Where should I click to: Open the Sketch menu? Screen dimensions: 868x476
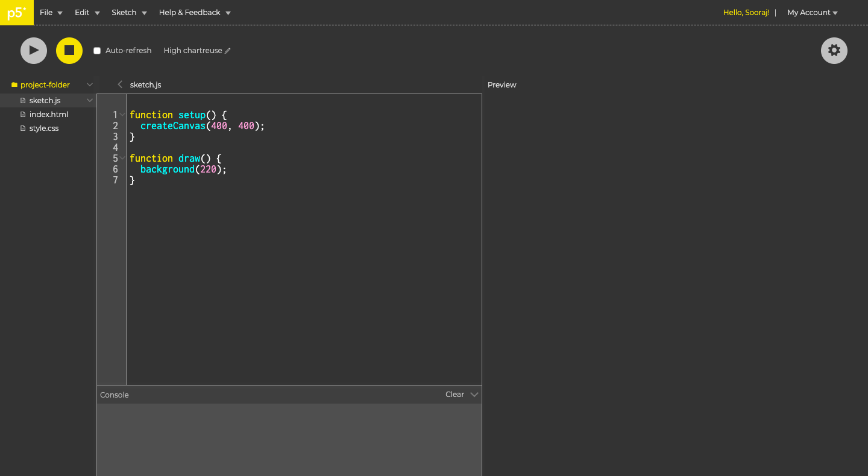tap(129, 13)
